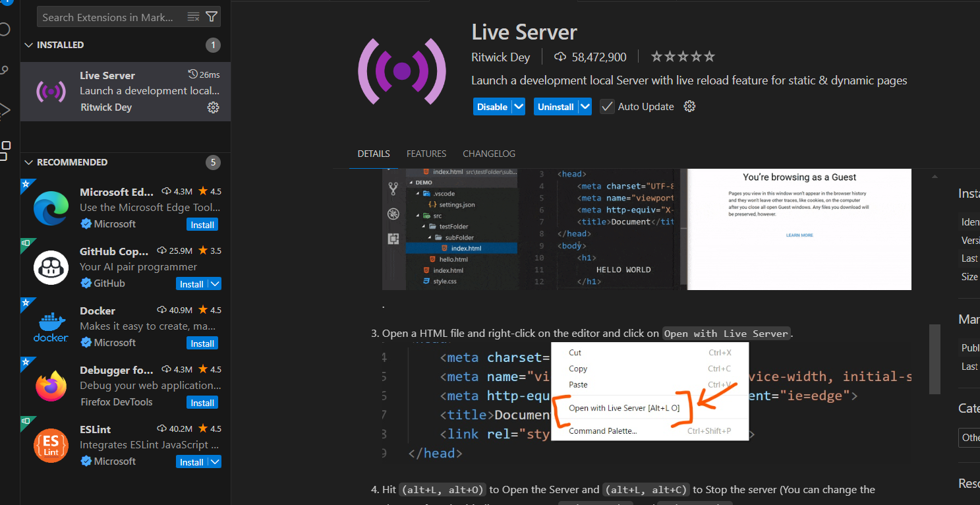The width and height of the screenshot is (980, 505).
Task: Click the recommended count badge 5
Action: click(x=212, y=162)
